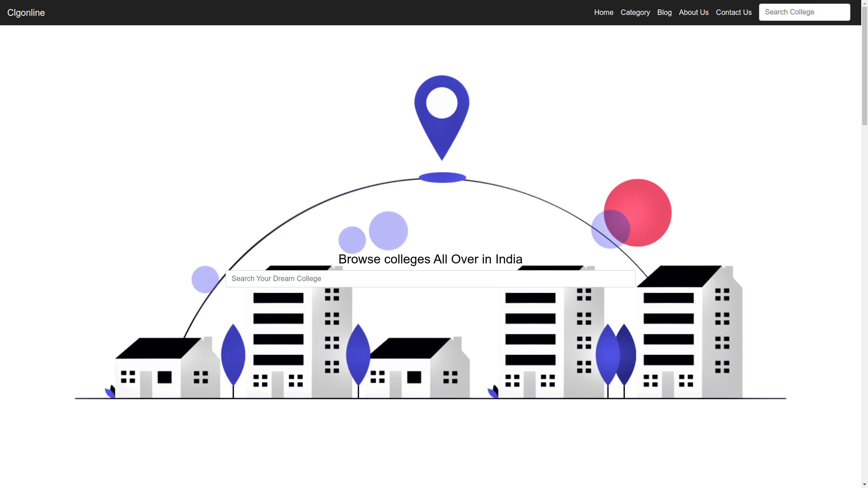The image size is (868, 488).
Task: Click the Browse colleges All Over in India heading
Action: (430, 259)
